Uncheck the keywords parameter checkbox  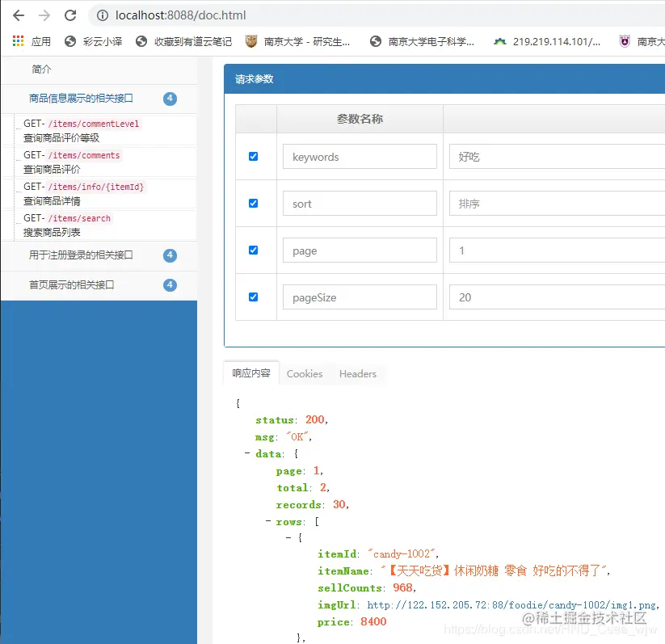click(253, 157)
